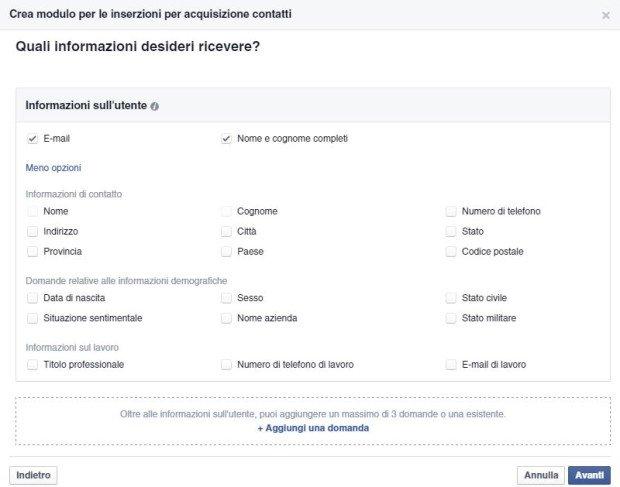Go back with the Indietro button

coord(33,475)
